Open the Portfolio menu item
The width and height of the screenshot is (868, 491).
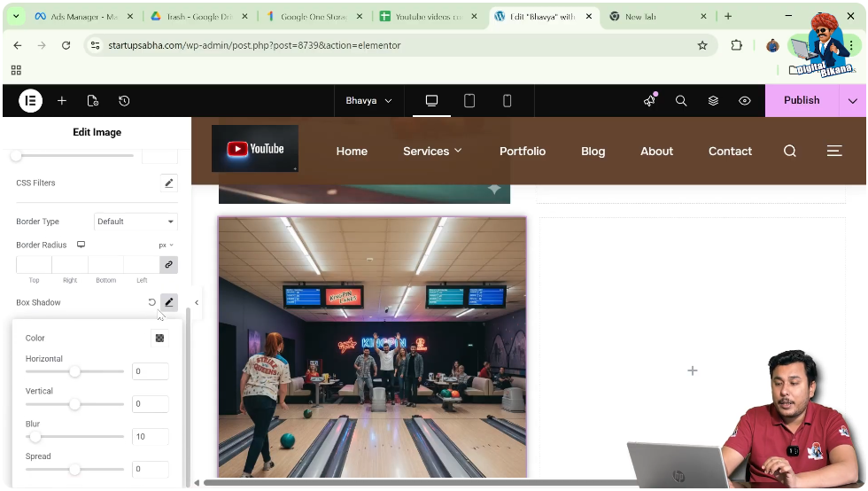coord(522,152)
